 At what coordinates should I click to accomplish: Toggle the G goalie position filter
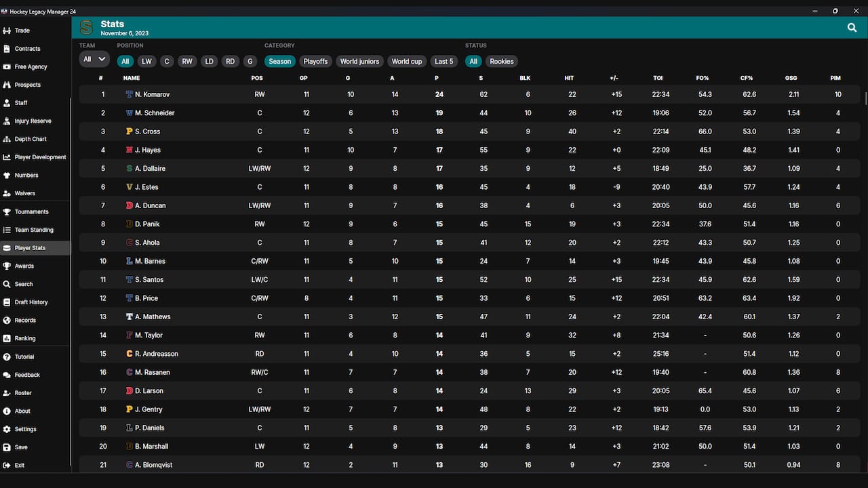[250, 61]
